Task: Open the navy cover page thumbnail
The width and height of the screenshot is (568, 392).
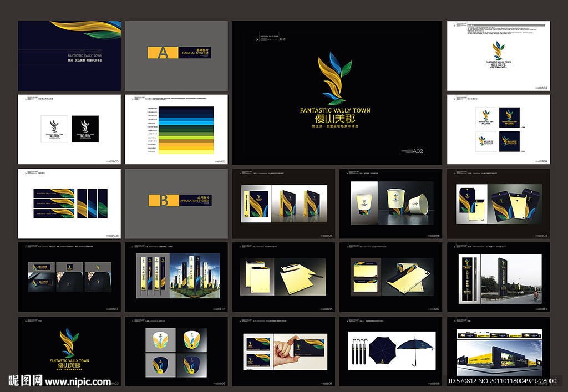Action: click(69, 55)
